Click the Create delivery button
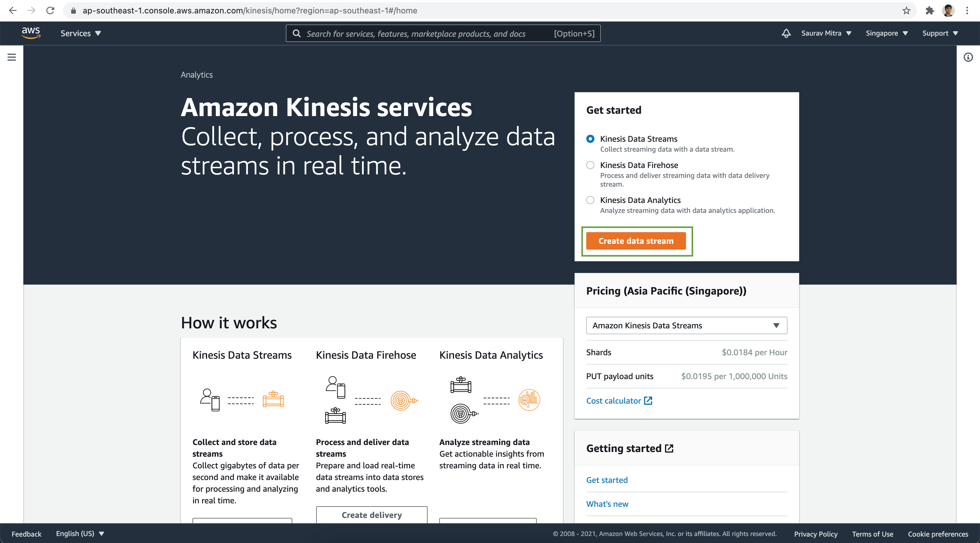This screenshot has height=543, width=980. (371, 515)
